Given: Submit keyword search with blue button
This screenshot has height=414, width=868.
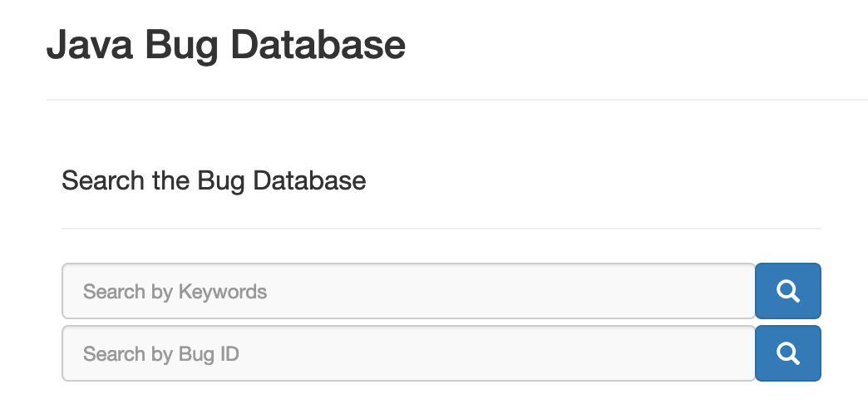Looking at the screenshot, I should pos(787,291).
